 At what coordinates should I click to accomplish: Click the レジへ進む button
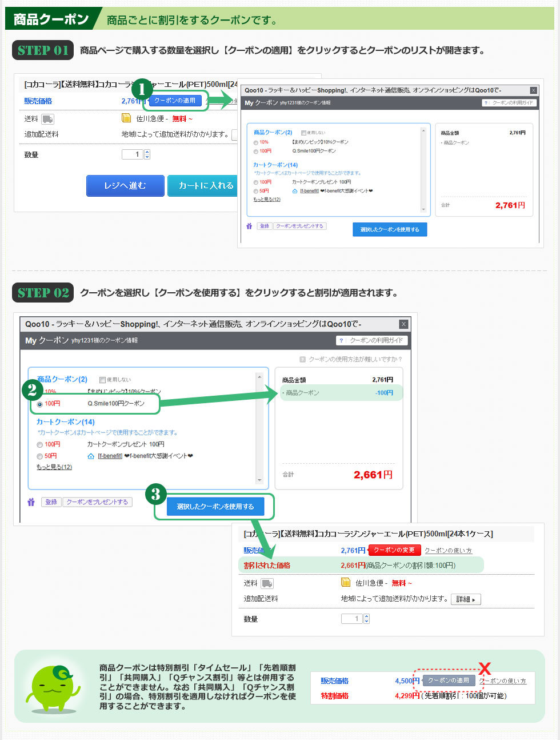coord(125,186)
